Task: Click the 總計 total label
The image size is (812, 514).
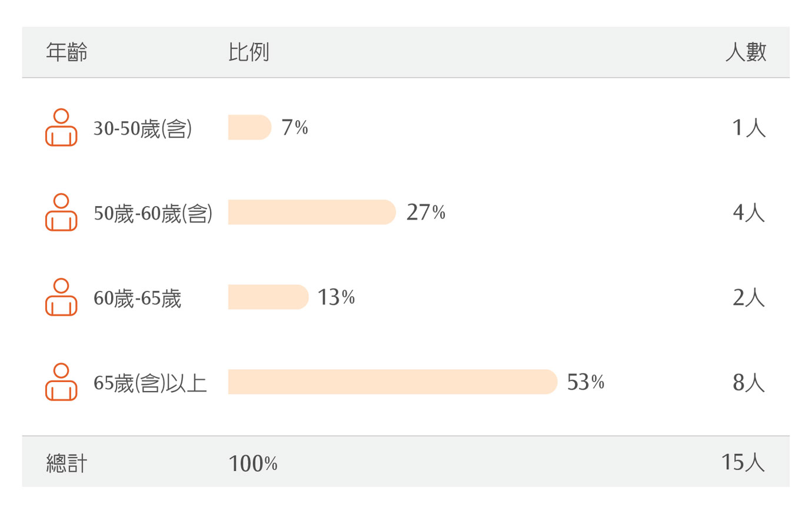Action: 67,463
